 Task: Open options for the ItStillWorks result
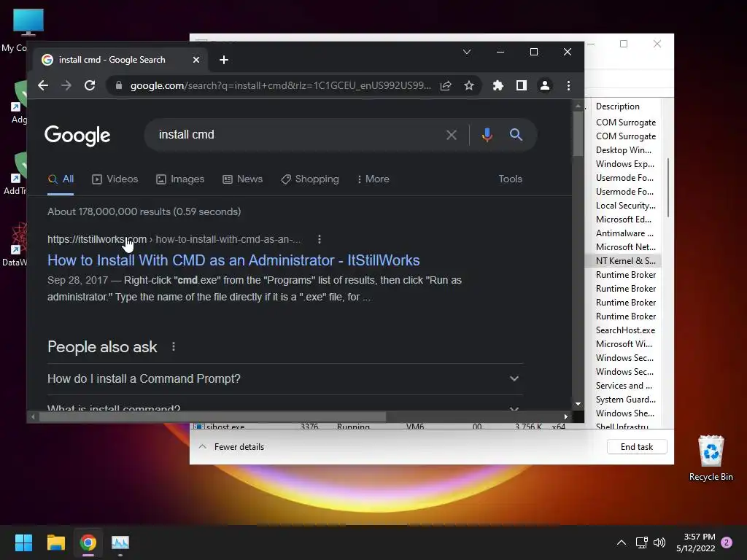click(320, 239)
